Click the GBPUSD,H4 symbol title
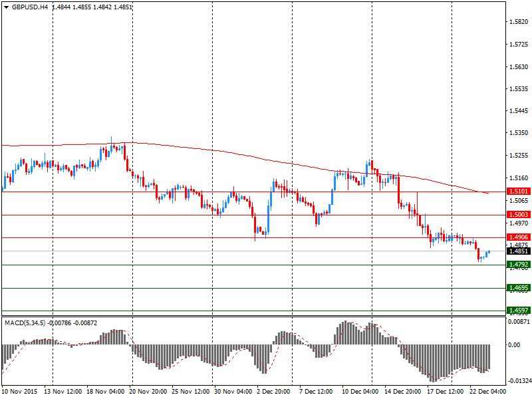Viewport: 532px width, 399px height. (x=30, y=7)
